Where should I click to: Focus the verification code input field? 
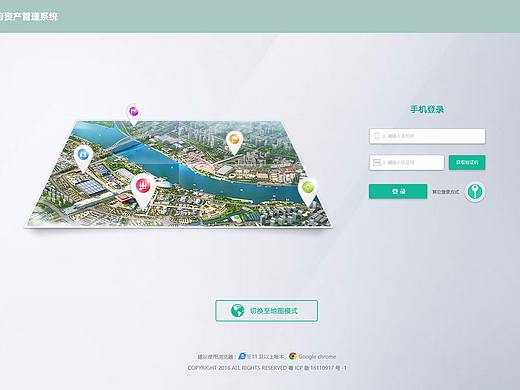click(407, 162)
